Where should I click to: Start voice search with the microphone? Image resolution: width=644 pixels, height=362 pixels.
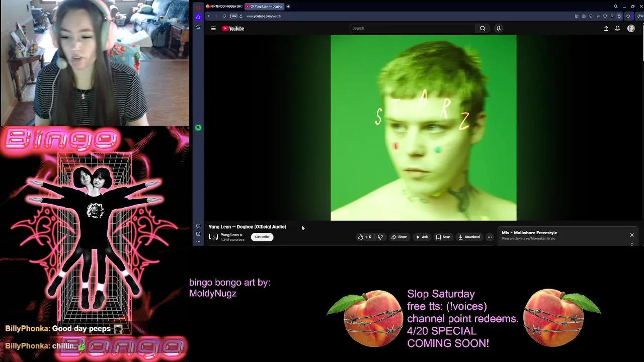tap(499, 28)
